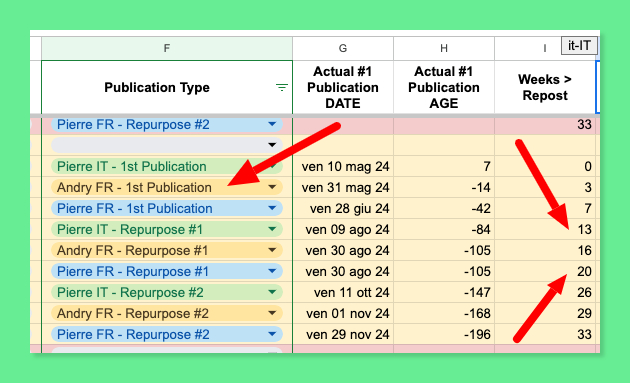Click publication age cell showing -42
The height and width of the screenshot is (383, 630).
444,208
